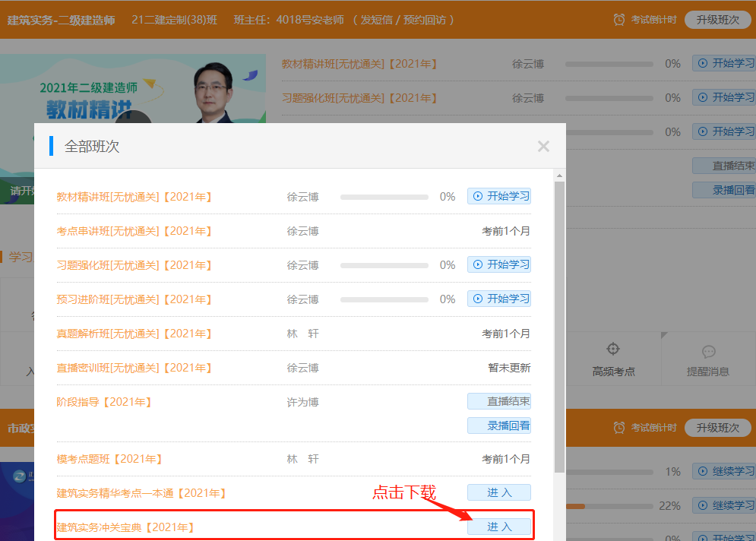Click 直播结束 for 阶段指导 in the dialog
The image size is (756, 541).
coord(499,401)
